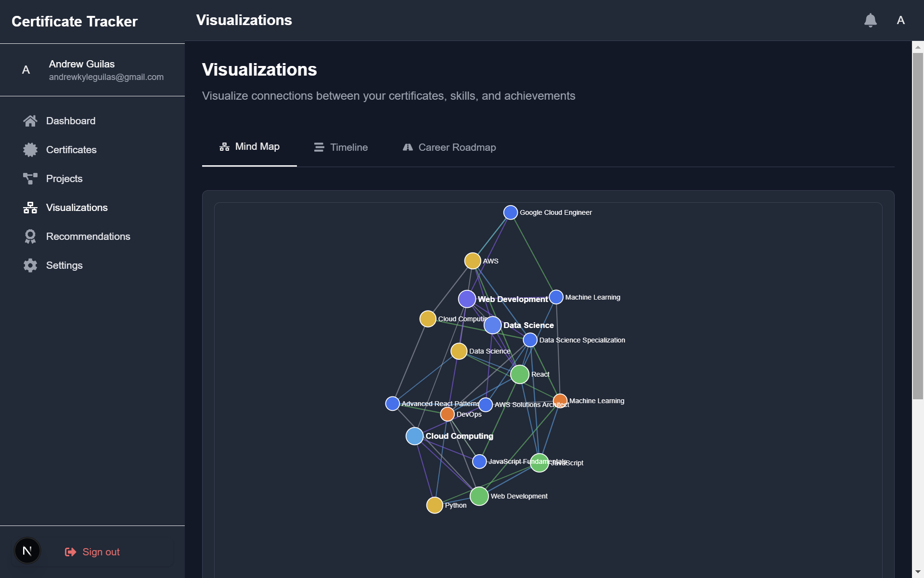Select the yellow Python node
924x578 pixels.
tap(434, 505)
